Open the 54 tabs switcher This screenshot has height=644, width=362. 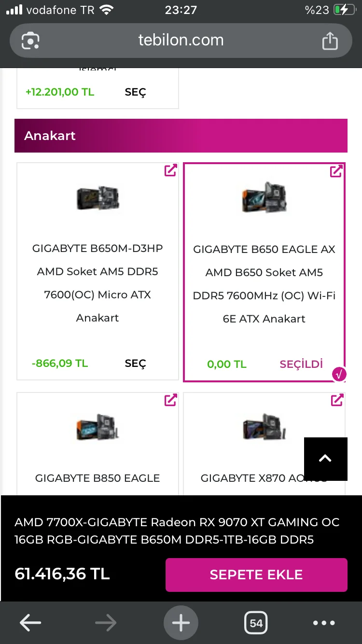tap(256, 623)
